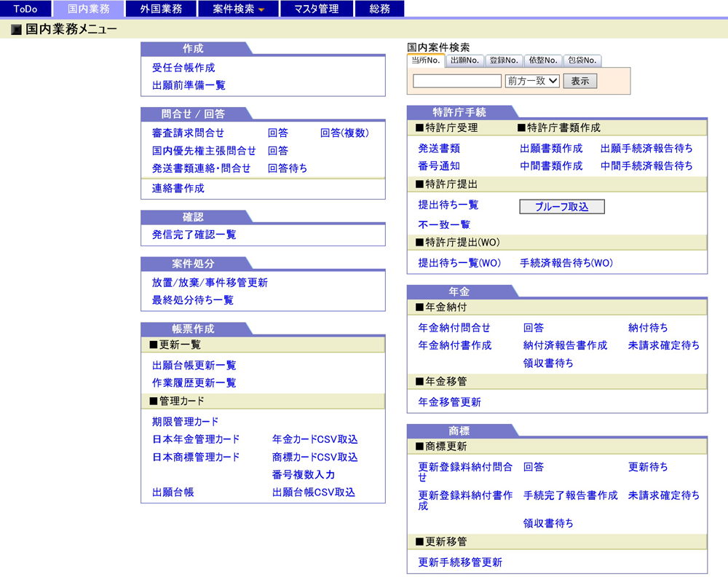This screenshot has height=585, width=728.
Task: Open 提出待ち一覧(WO) link
Action: 459,263
